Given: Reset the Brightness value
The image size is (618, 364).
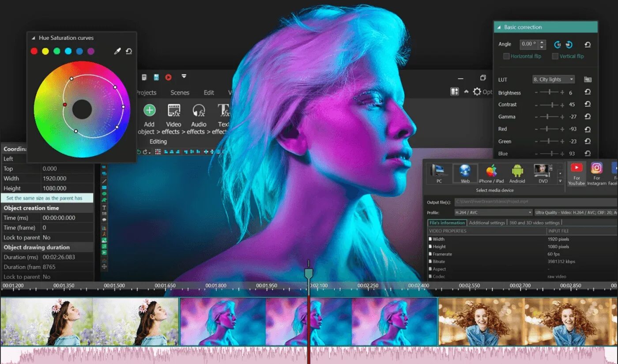Looking at the screenshot, I should tap(588, 92).
